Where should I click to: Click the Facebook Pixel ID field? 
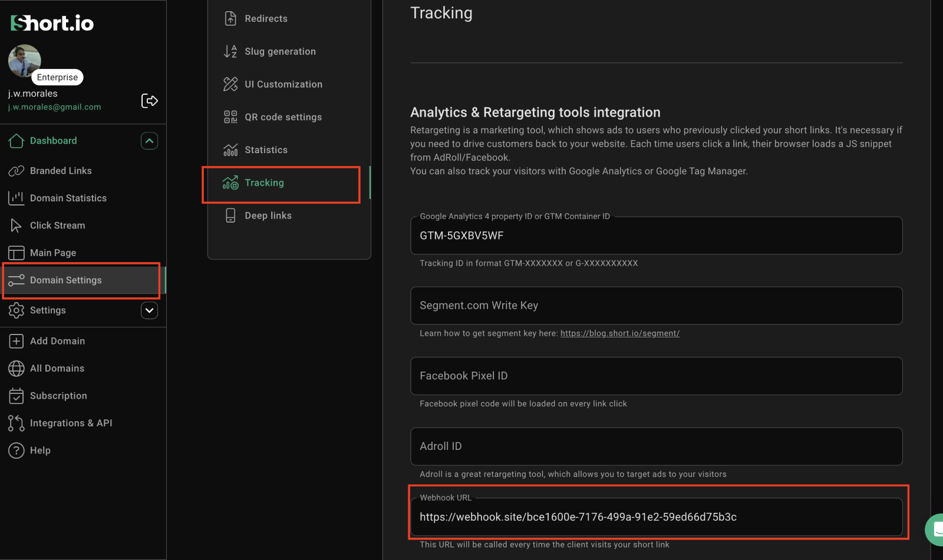coord(656,376)
